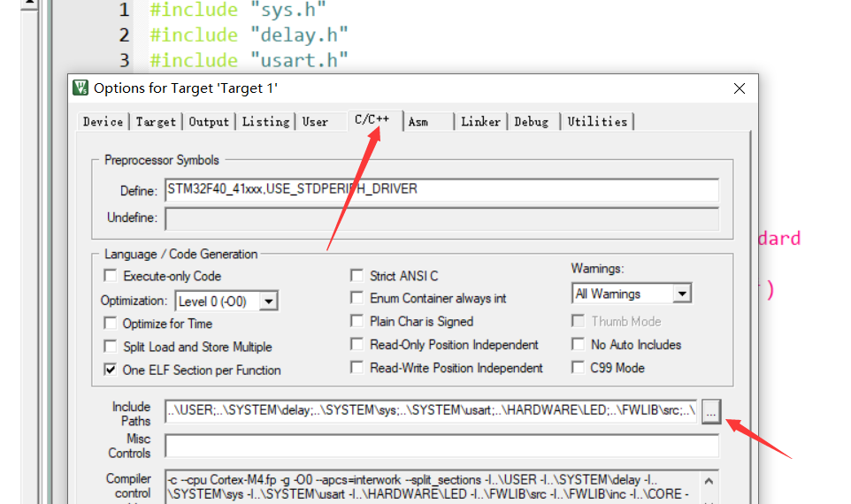Enable No Auto Includes checkbox

click(x=578, y=345)
